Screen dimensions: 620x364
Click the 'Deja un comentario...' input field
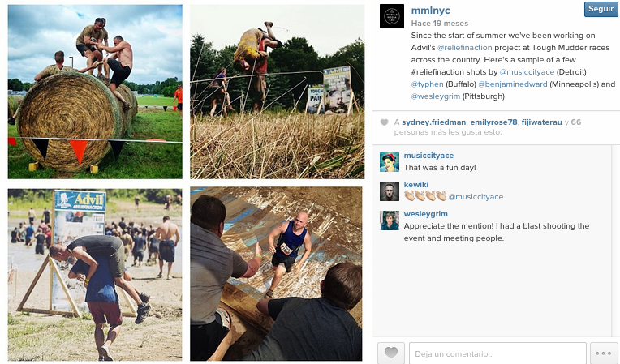[x=497, y=353]
